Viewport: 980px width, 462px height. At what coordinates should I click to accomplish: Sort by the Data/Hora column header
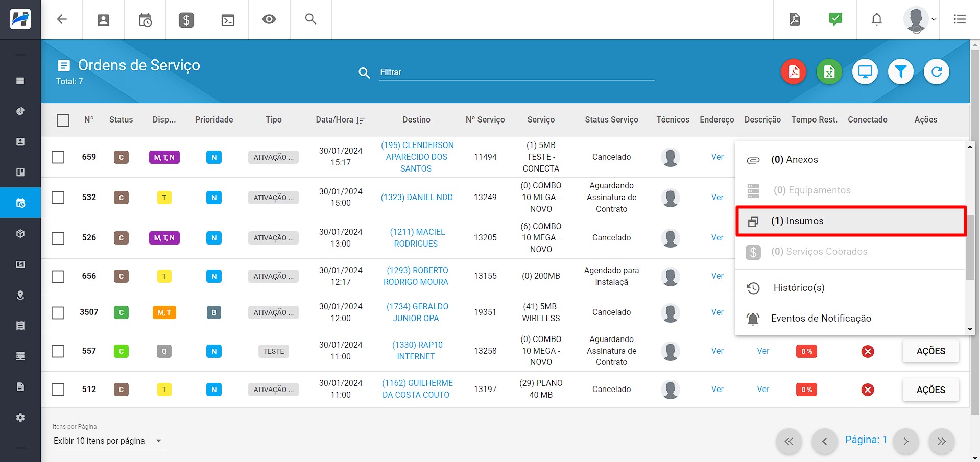(x=340, y=120)
